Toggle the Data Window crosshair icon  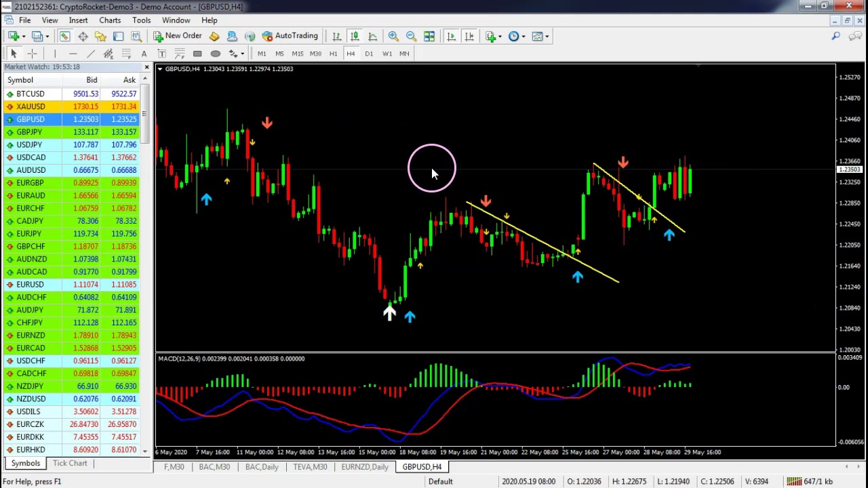point(83,36)
